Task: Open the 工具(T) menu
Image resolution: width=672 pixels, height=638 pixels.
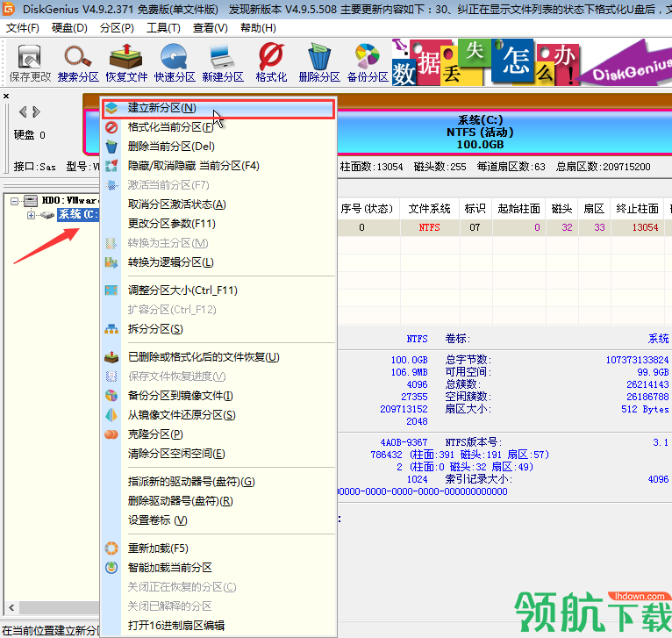Action: pos(163,28)
